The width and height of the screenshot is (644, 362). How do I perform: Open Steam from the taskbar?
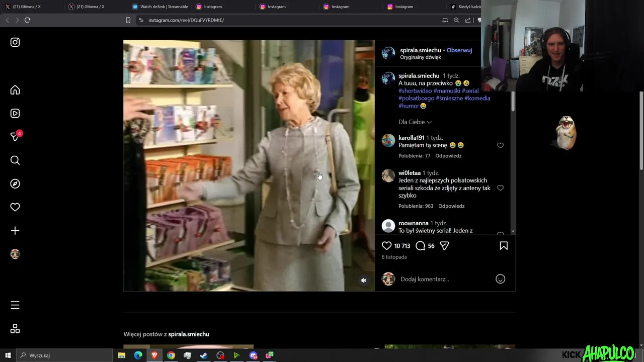coord(204,355)
